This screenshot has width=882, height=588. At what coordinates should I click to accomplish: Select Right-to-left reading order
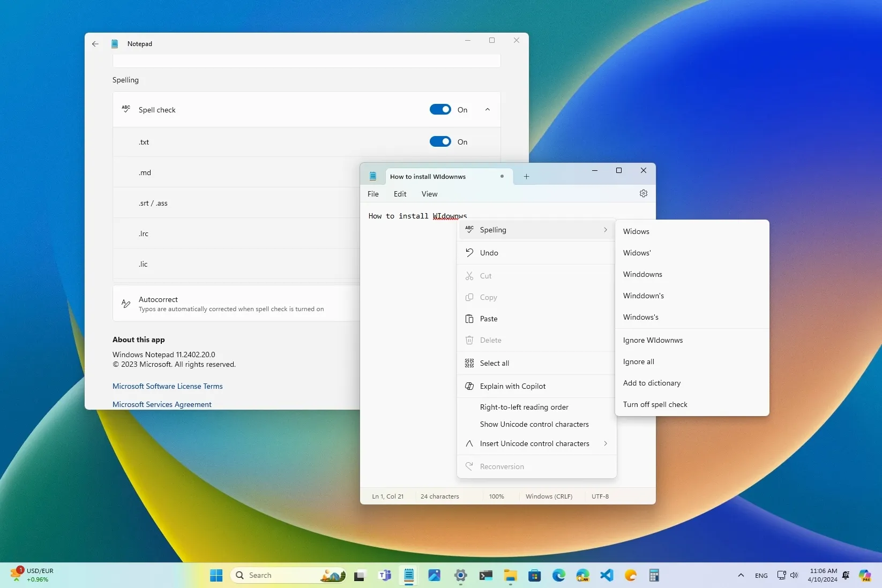coord(536,407)
